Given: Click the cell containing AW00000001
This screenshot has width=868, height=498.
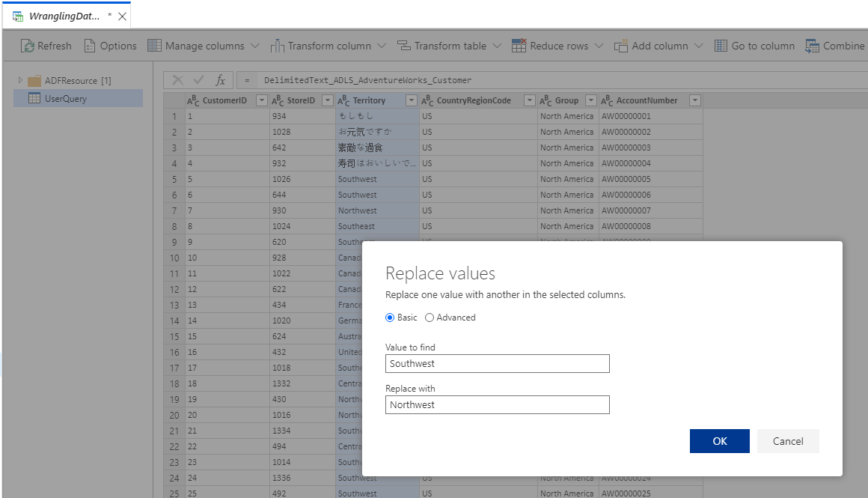Looking at the screenshot, I should tap(651, 116).
